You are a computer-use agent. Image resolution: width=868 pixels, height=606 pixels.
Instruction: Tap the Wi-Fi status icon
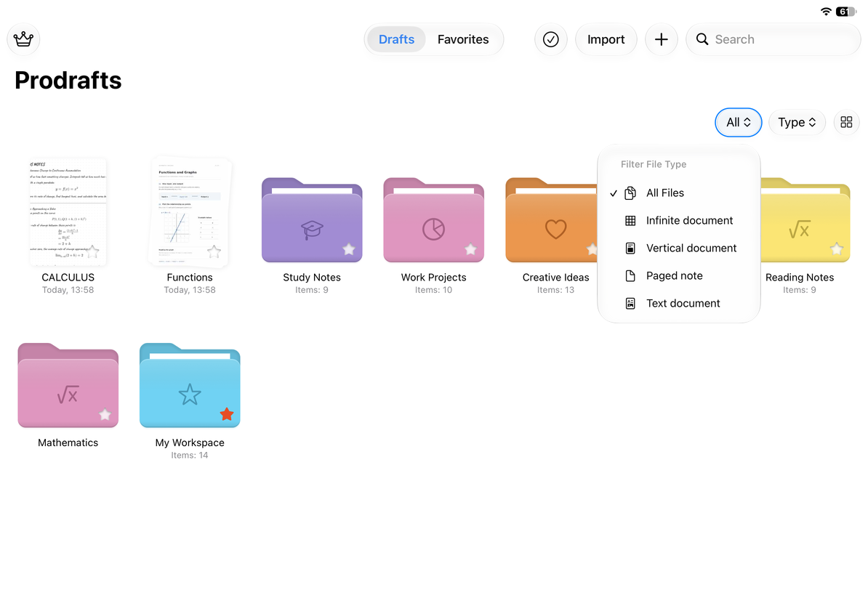[825, 12]
